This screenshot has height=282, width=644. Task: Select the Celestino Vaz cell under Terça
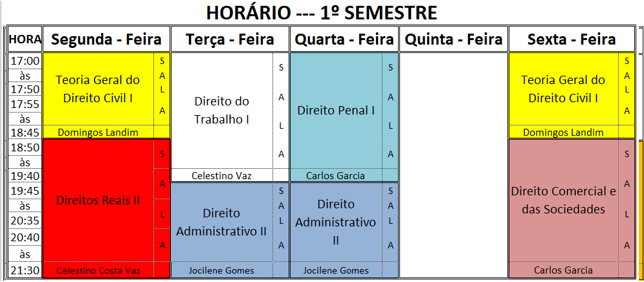221,175
